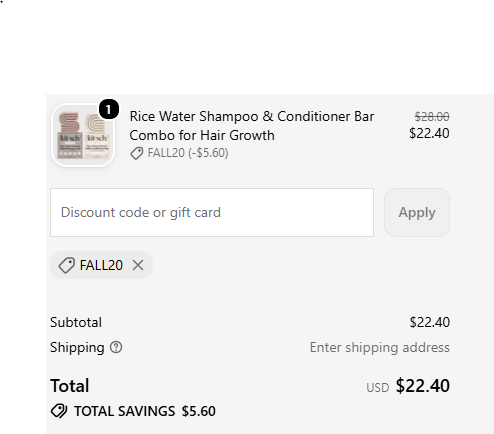The image size is (494, 434).
Task: Click the quantity badge on product image
Action: click(x=109, y=109)
